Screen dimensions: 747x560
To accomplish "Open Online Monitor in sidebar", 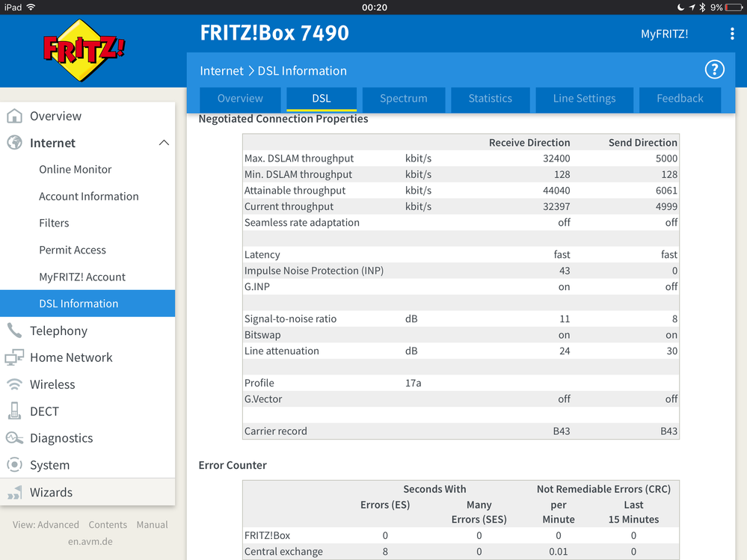I will 76,169.
